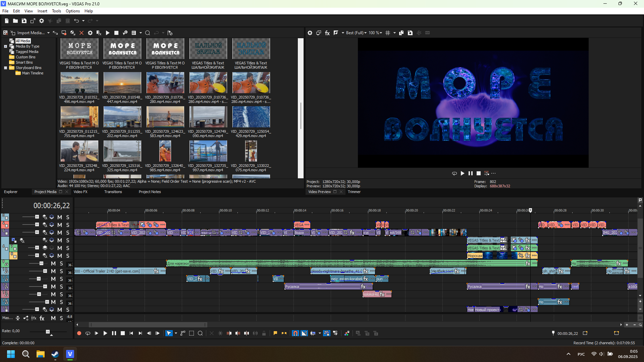Insert a marker with the yellow flag icon
Viewport: 644px width, 362px height.
[275, 333]
